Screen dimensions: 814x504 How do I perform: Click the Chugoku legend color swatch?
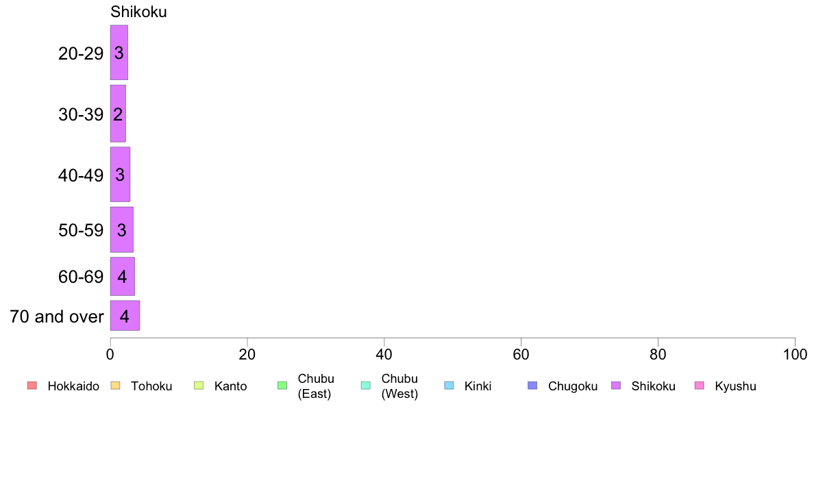[532, 386]
